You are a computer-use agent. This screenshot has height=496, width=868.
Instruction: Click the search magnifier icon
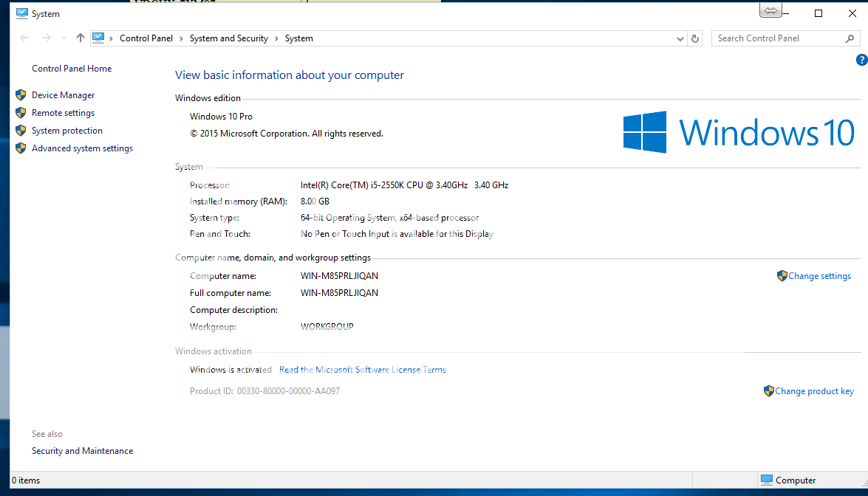pyautogui.click(x=850, y=38)
